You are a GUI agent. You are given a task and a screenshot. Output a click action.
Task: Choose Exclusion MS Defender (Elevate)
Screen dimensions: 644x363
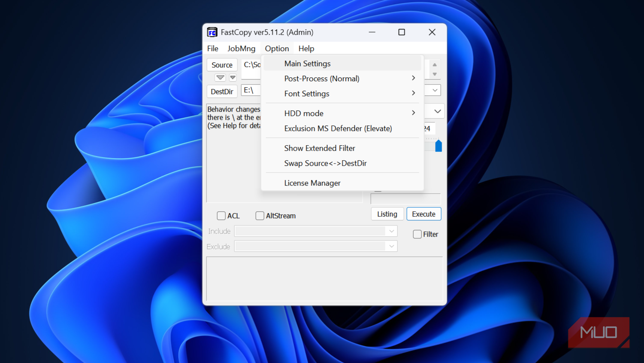pos(342,128)
